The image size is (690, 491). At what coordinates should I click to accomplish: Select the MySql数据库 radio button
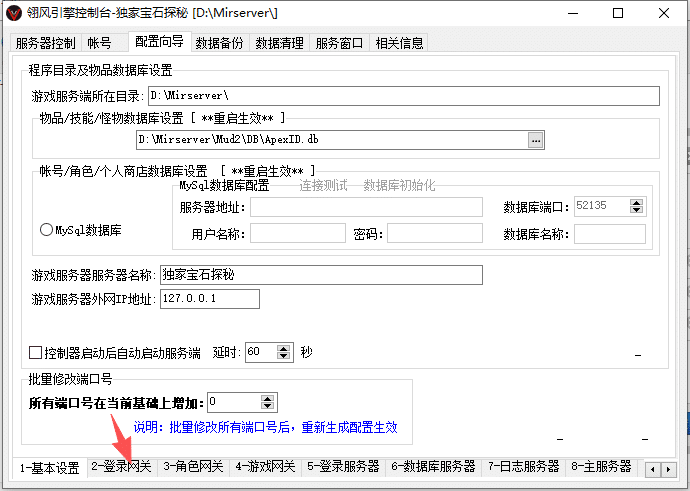46,230
